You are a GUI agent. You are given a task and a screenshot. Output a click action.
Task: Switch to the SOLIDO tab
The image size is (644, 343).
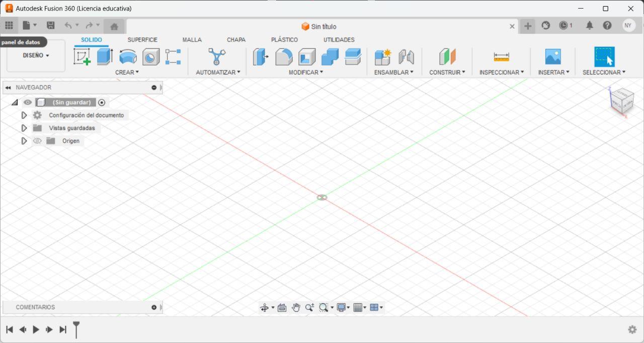tap(92, 40)
